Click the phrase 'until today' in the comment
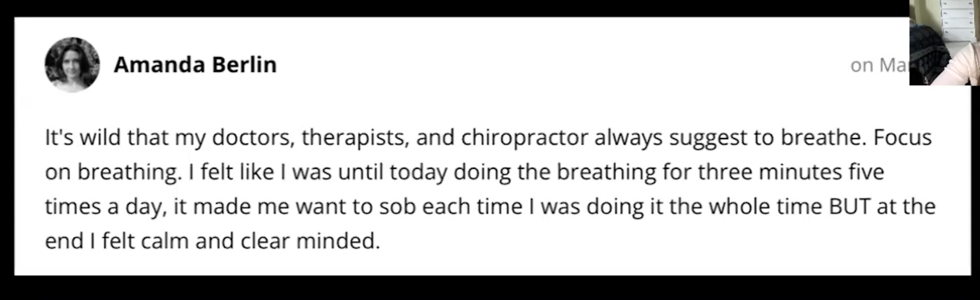 pyautogui.click(x=392, y=172)
